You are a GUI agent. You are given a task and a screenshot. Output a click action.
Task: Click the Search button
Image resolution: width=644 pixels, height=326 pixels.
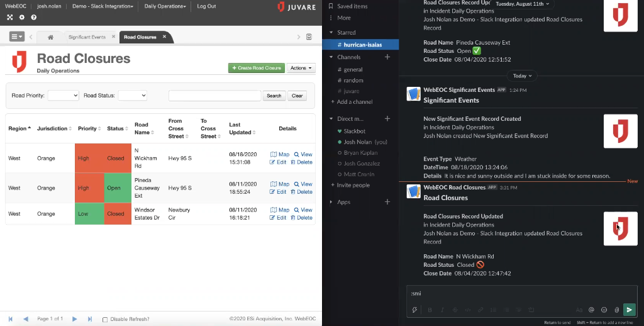pyautogui.click(x=274, y=96)
